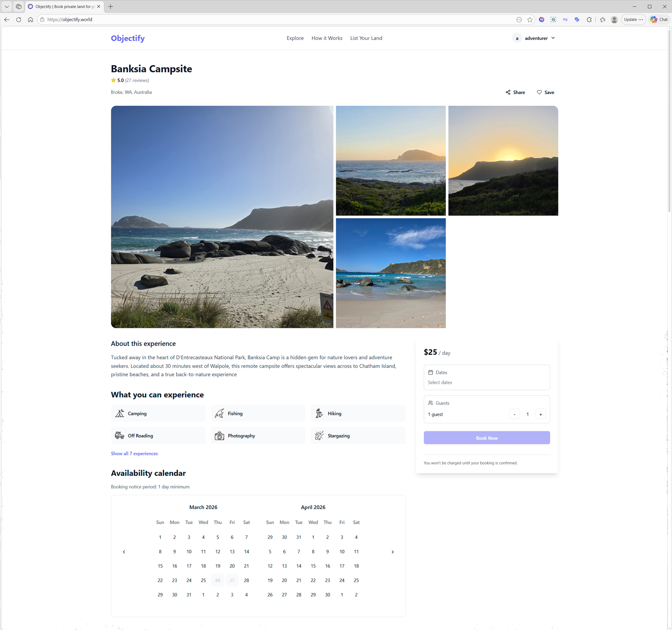
Task: Click the Stargazing icon
Action: coord(319,436)
